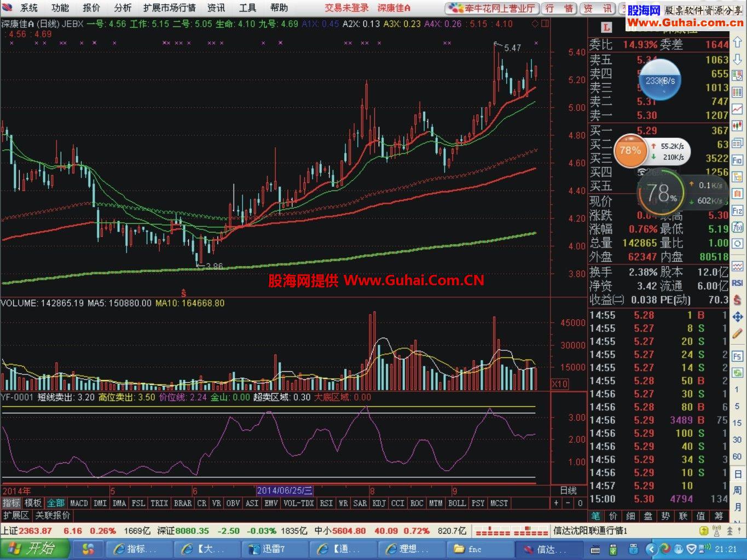
Task: Select the BOLL indicator tab
Action: pyautogui.click(x=456, y=503)
